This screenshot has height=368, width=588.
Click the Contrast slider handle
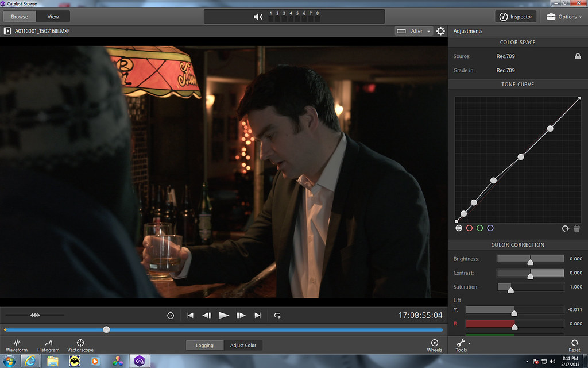click(x=530, y=276)
